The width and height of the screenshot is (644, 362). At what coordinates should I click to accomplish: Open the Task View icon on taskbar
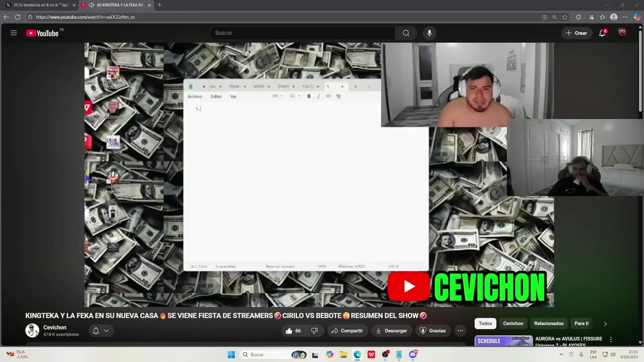click(315, 354)
